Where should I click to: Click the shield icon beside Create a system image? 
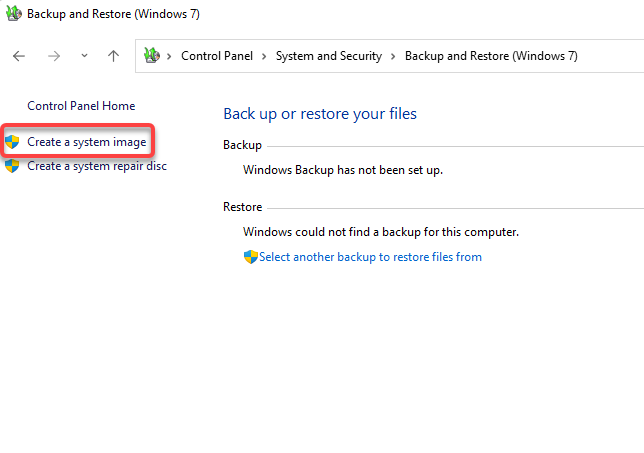pos(13,142)
